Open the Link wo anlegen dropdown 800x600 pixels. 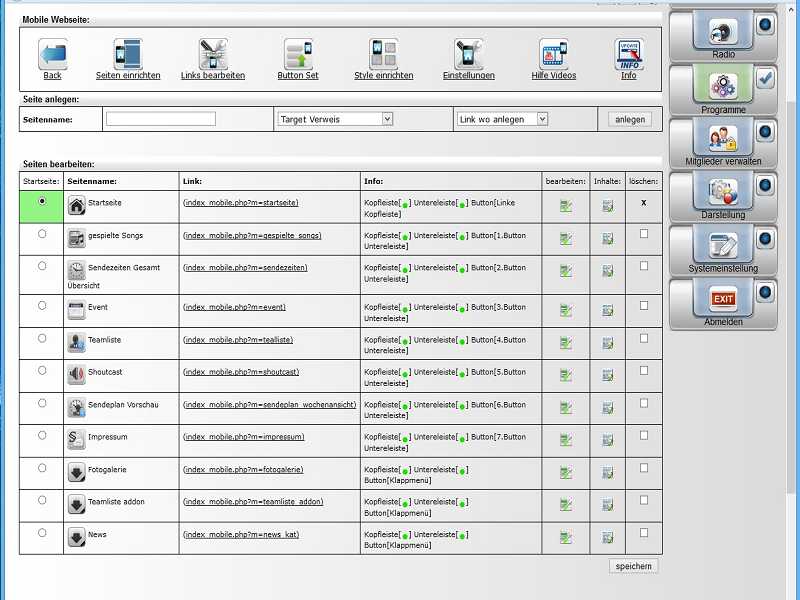pyautogui.click(x=501, y=119)
